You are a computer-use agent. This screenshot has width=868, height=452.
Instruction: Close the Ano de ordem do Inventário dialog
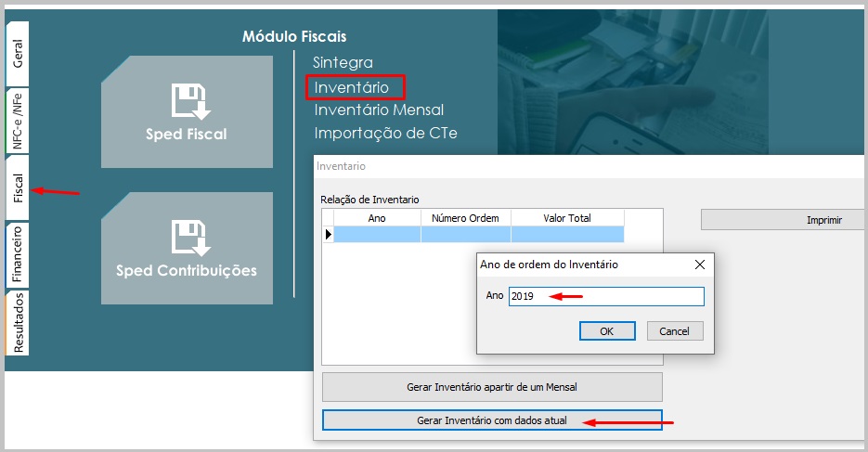click(x=700, y=265)
